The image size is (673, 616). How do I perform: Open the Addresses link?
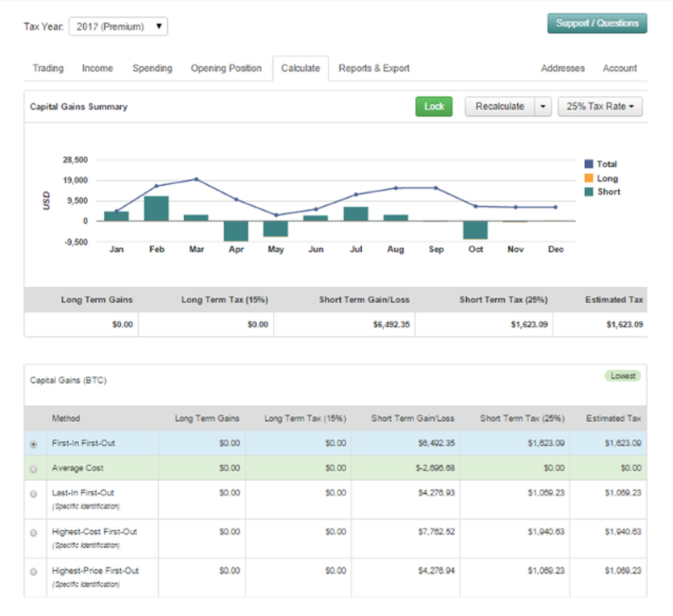click(x=563, y=68)
